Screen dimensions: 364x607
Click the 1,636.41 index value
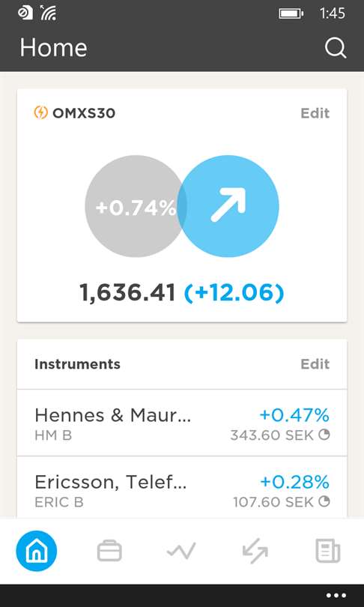coord(127,293)
